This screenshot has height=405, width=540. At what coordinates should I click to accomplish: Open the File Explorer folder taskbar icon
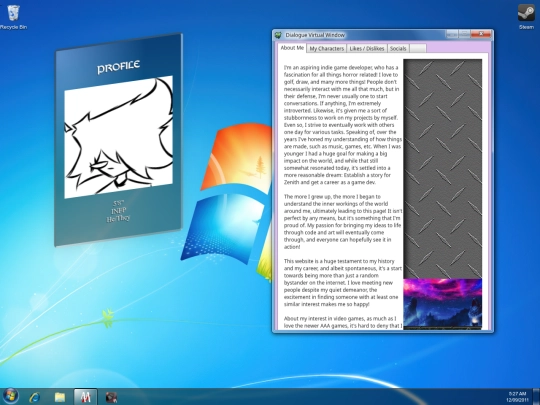point(60,397)
